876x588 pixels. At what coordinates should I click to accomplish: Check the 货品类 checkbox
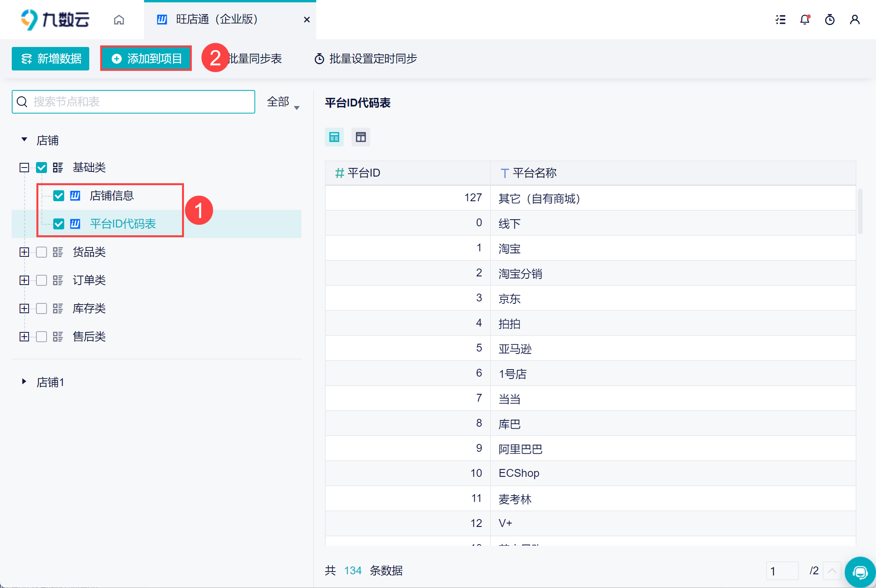[41, 252]
